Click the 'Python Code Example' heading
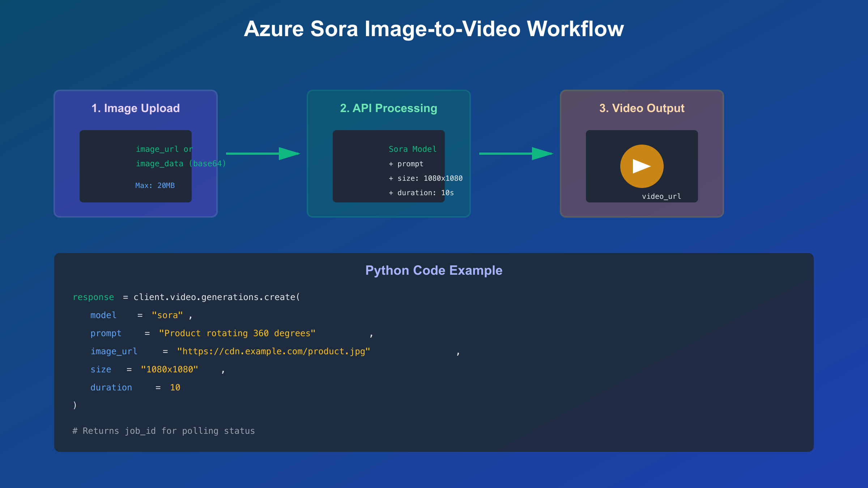868x488 pixels. pyautogui.click(x=434, y=270)
